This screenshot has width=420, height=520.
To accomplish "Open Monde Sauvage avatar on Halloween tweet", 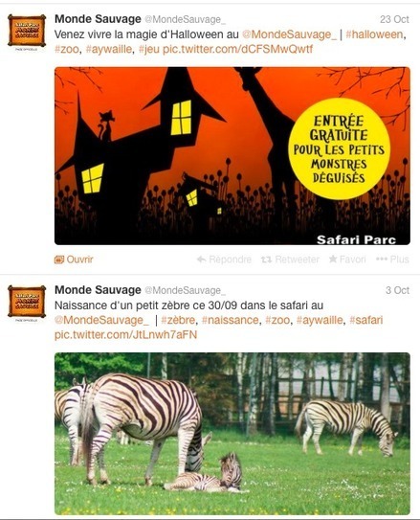I will pos(27,31).
